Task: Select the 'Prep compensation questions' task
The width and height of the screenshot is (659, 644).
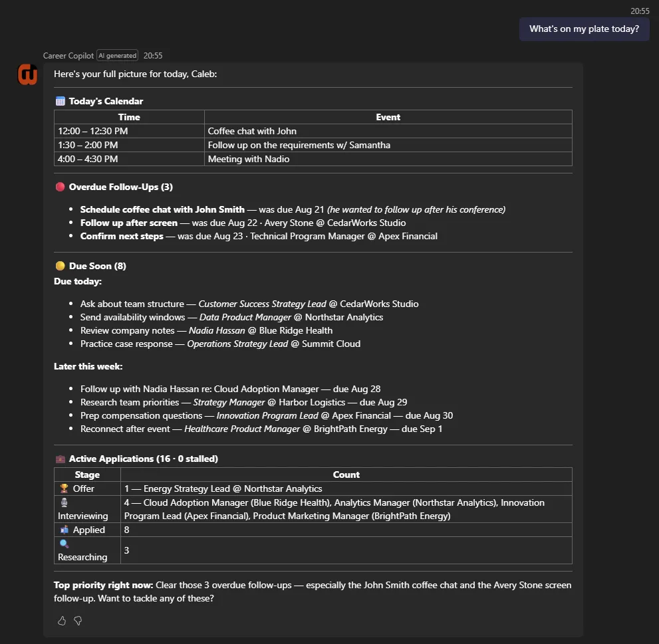Action: coord(267,416)
